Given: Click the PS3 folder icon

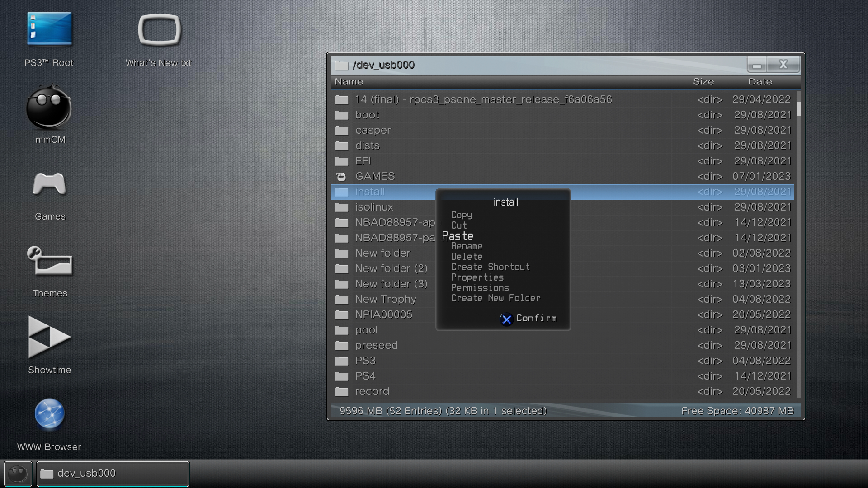Looking at the screenshot, I should (342, 361).
